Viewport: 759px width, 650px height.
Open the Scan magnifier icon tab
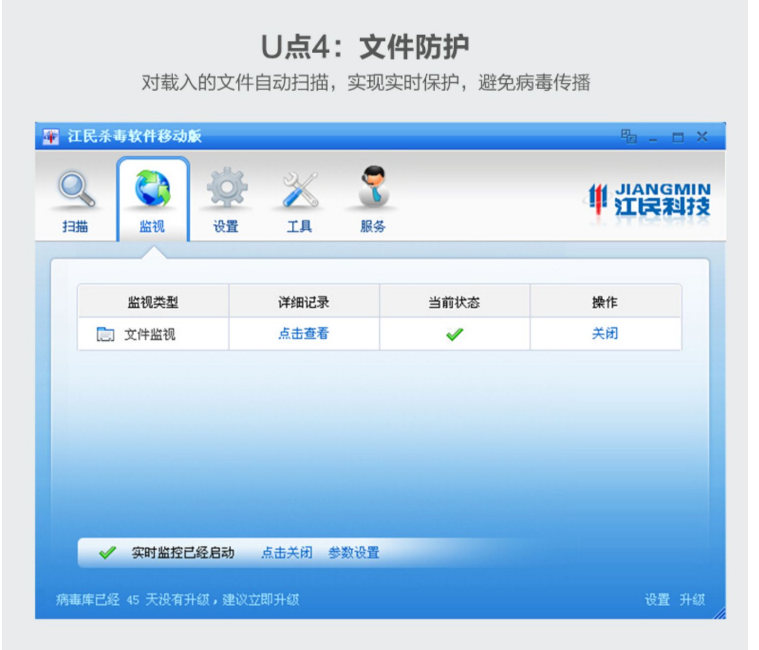(x=75, y=192)
